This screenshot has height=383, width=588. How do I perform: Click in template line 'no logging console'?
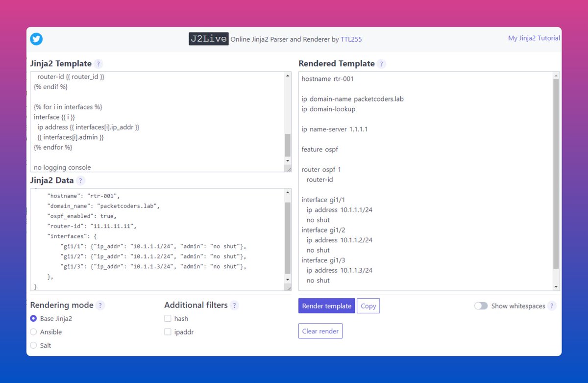pyautogui.click(x=62, y=168)
